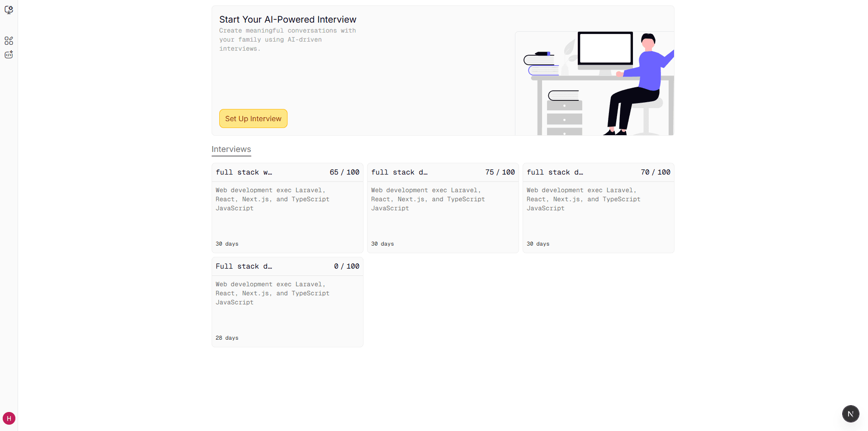The image size is (868, 431).
Task: Click the 'Start Your AI-Powered Interview' heading
Action: [x=288, y=19]
